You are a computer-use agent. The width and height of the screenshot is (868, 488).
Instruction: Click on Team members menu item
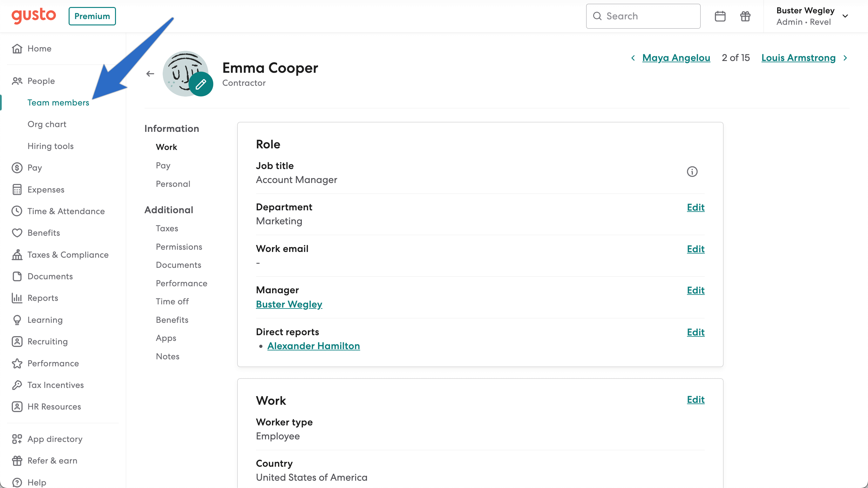58,103
